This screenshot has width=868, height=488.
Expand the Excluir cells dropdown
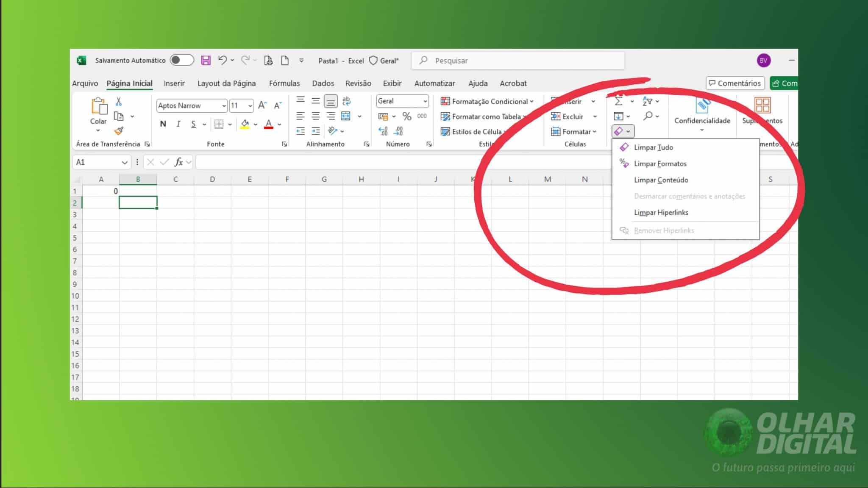point(595,116)
